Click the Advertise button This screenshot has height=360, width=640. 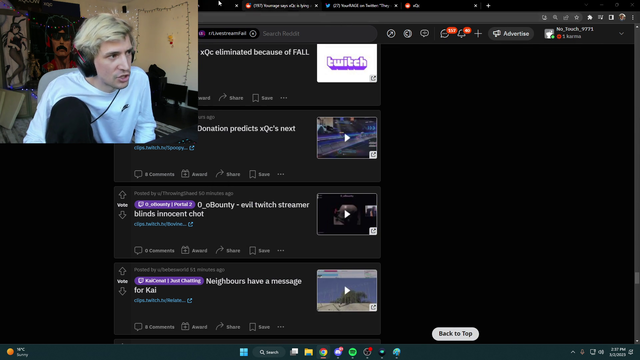coord(511,33)
